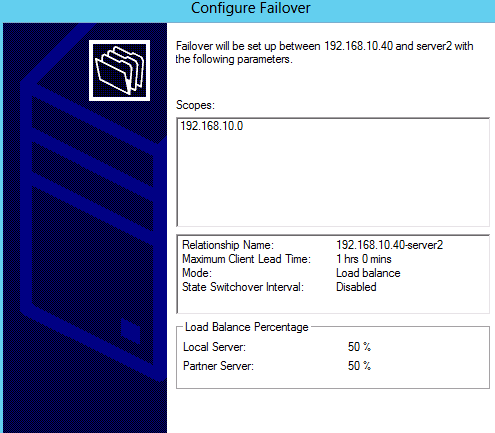Click the Mode label
The height and width of the screenshot is (433, 495).
pyautogui.click(x=197, y=273)
